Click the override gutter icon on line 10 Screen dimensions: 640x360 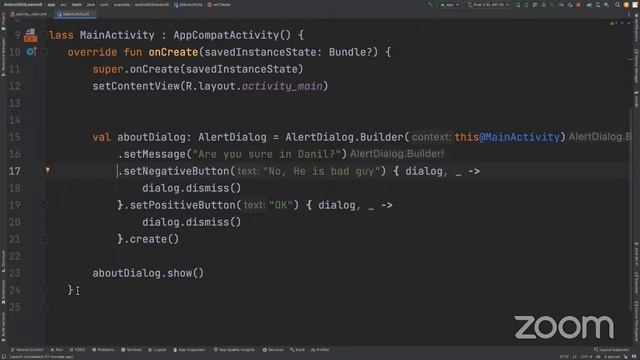tap(31, 52)
